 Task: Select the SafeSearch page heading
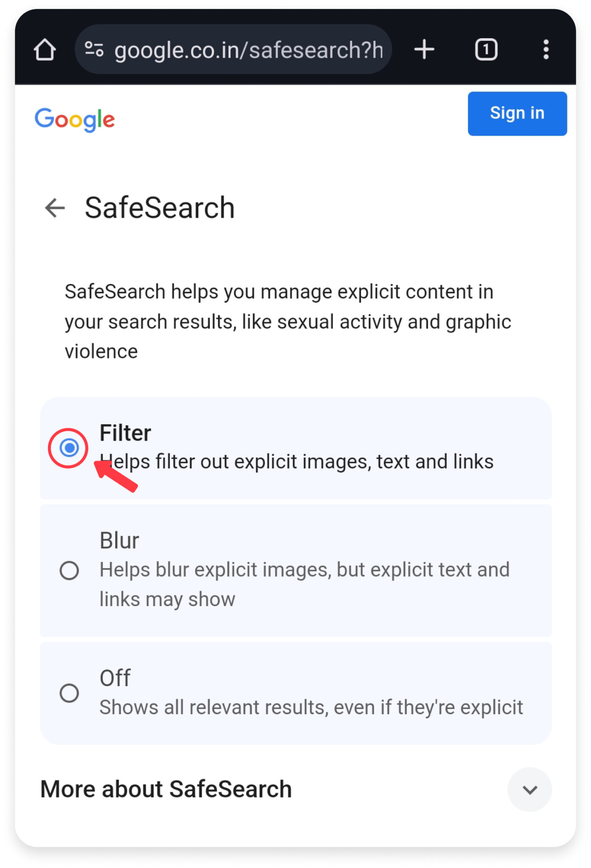[x=160, y=207]
